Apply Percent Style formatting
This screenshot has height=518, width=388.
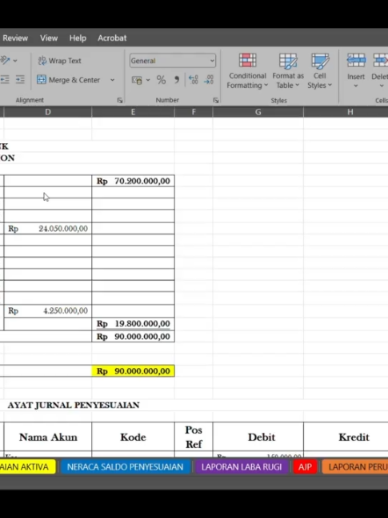click(161, 80)
